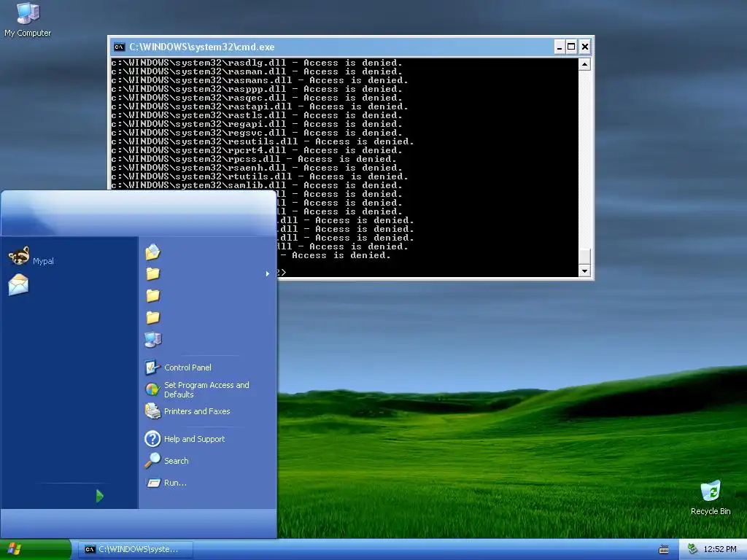Open the computer icon in the Start menu

coord(153,340)
